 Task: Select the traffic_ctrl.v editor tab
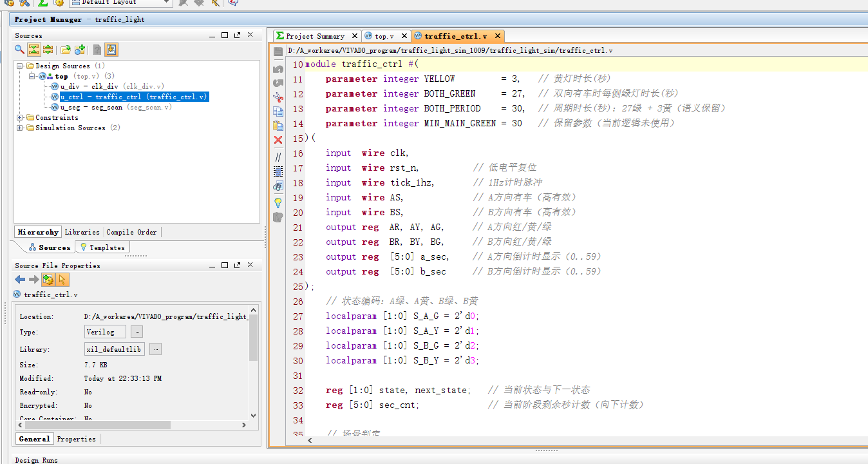tap(455, 36)
